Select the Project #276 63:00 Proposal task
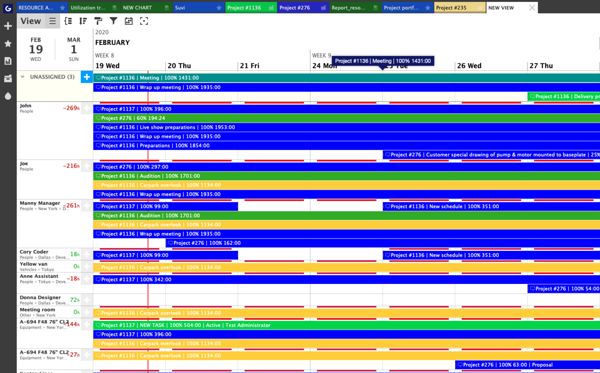600x373 pixels. (x=528, y=365)
